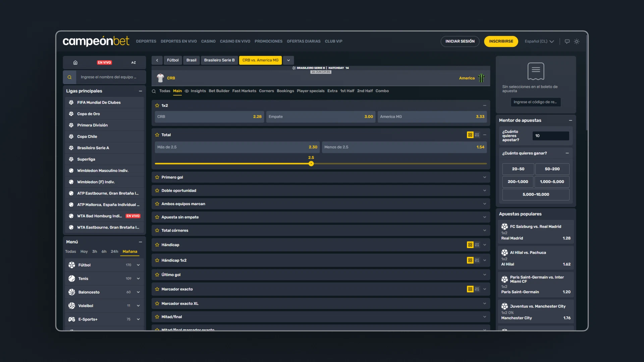Viewport: 644px width, 362px height.
Task: Switch Hándicap 1x2 to slider view
Action: click(477, 260)
